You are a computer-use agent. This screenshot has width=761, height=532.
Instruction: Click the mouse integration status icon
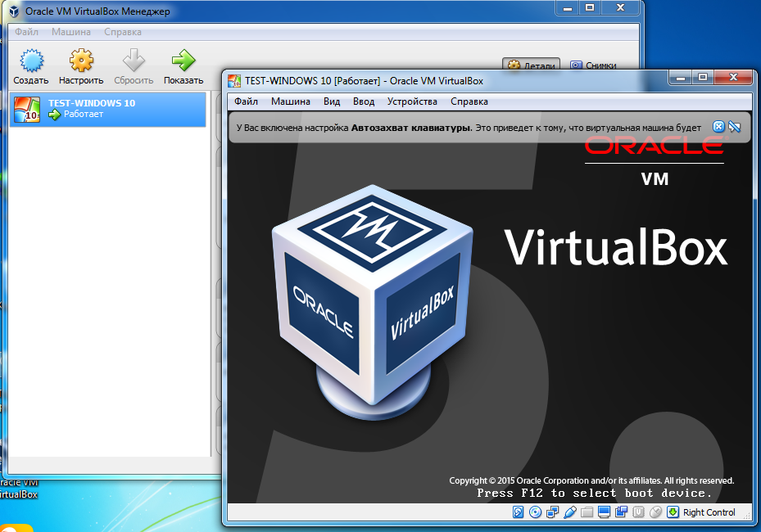pyautogui.click(x=655, y=512)
